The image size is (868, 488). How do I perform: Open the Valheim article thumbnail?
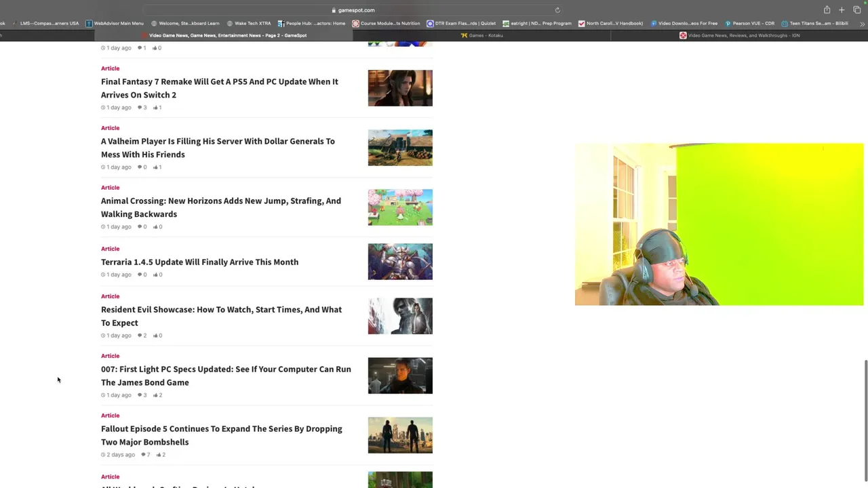400,148
